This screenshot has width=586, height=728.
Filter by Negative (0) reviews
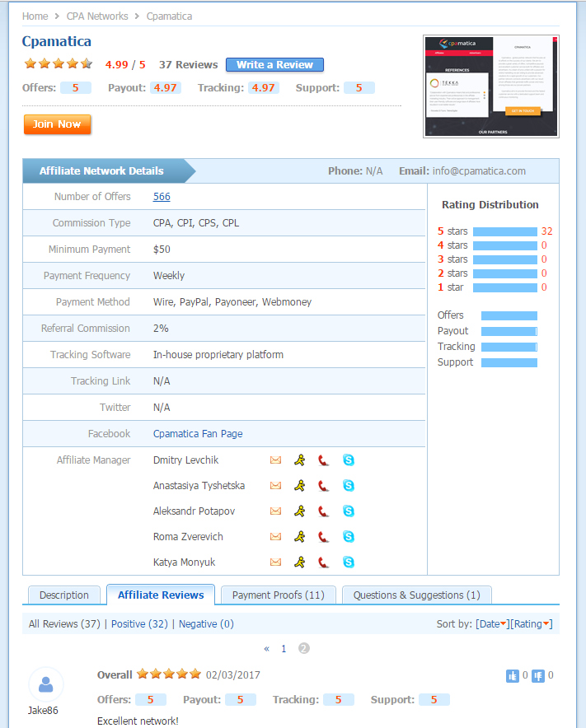[206, 624]
